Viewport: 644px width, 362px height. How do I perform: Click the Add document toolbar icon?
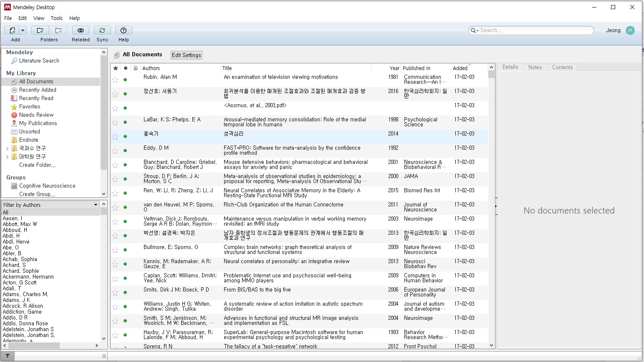click(12, 30)
